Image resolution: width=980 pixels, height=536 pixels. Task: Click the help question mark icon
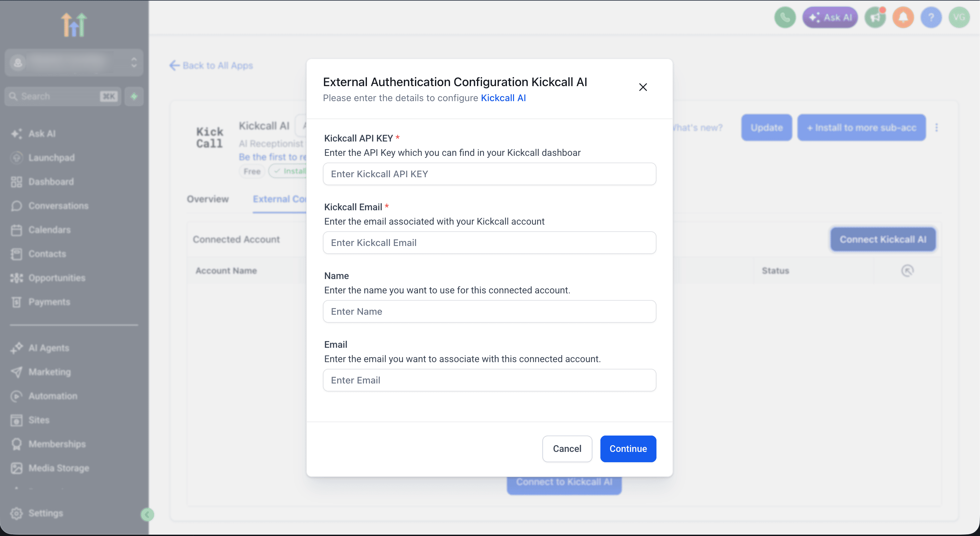click(931, 17)
